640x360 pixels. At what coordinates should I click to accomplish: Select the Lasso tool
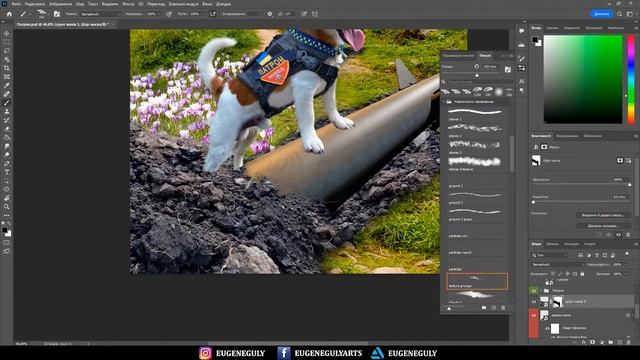pyautogui.click(x=7, y=51)
